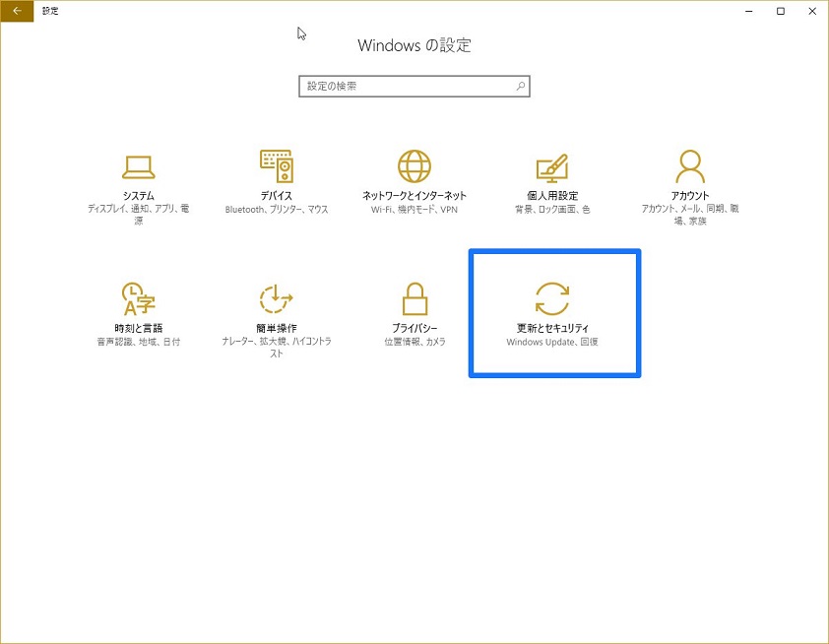Maximize the 設定 window
The image size is (829, 644).
click(x=781, y=11)
